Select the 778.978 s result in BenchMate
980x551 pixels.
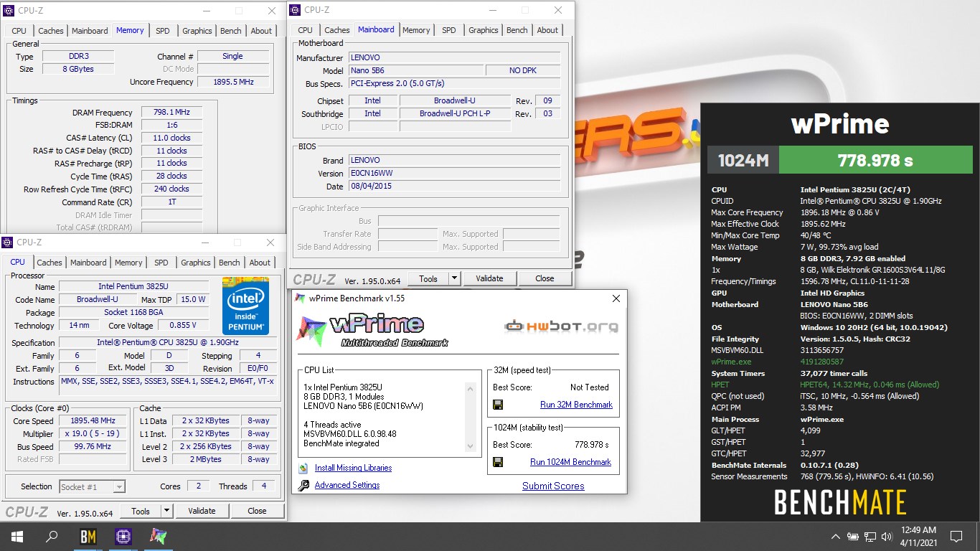876,160
